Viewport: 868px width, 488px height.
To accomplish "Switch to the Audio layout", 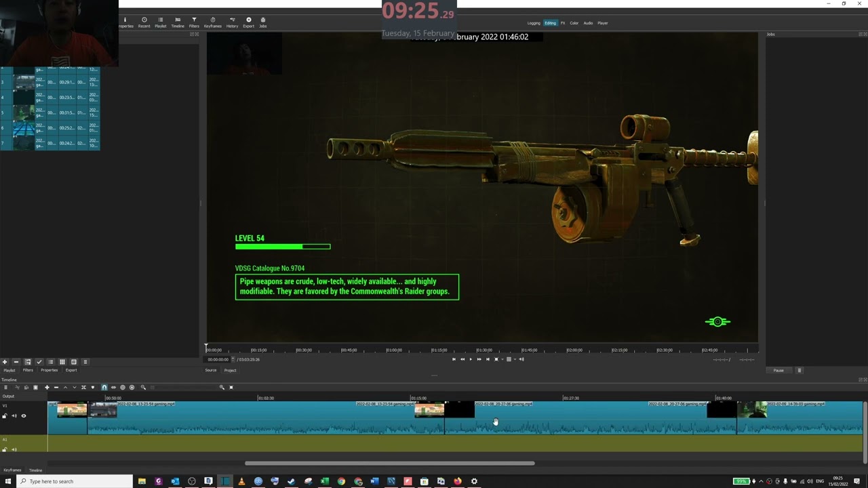I will pos(588,23).
